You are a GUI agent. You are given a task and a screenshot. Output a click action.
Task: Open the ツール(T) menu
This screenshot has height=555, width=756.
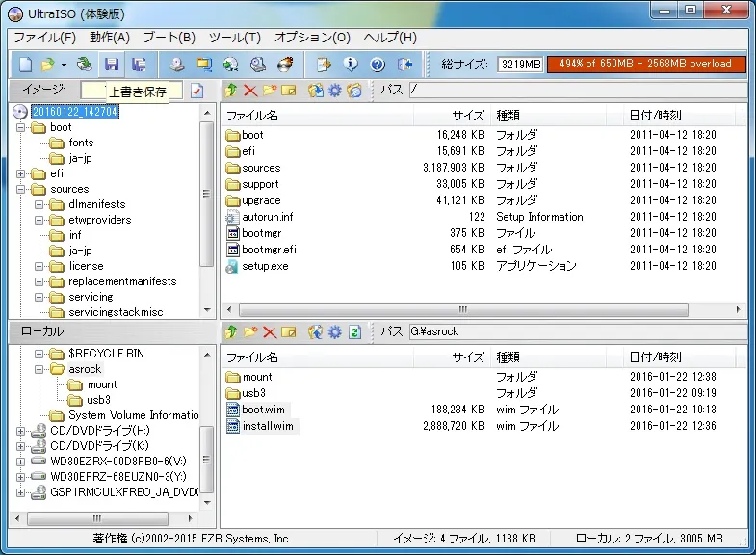pyautogui.click(x=235, y=38)
